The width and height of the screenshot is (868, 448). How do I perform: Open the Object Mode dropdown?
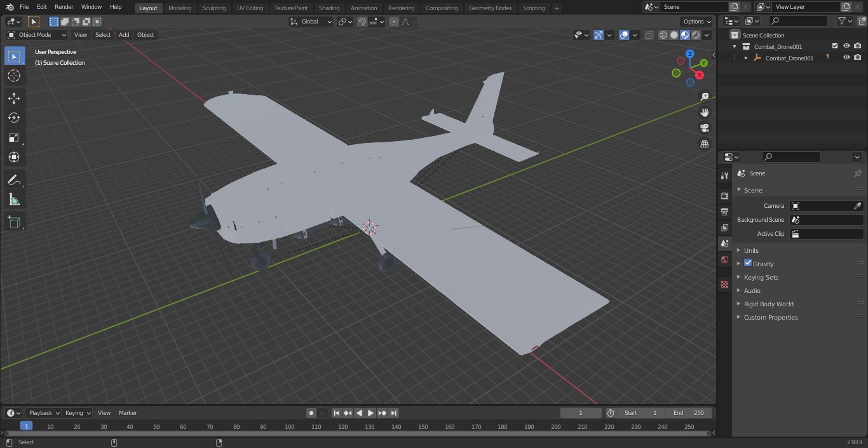(37, 35)
